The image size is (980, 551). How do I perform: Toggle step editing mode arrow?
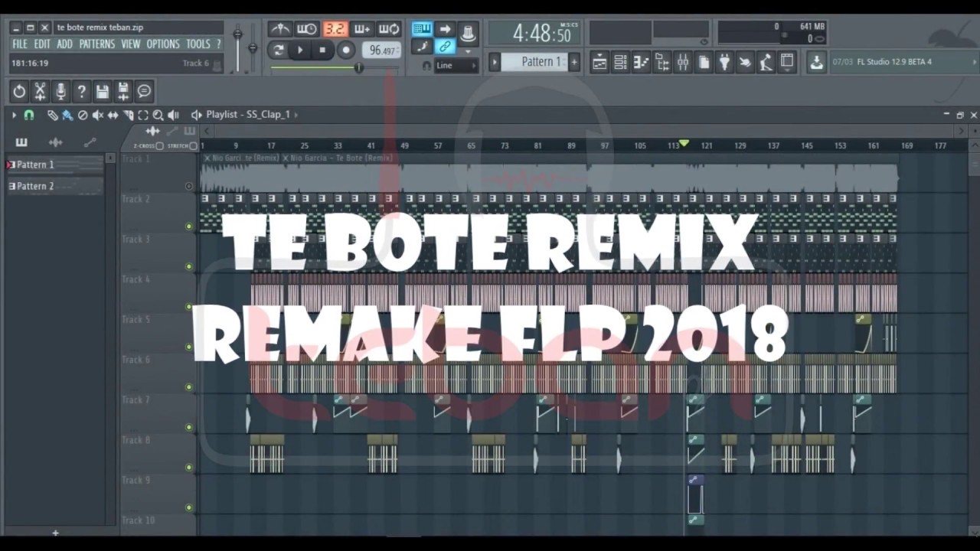(445, 29)
